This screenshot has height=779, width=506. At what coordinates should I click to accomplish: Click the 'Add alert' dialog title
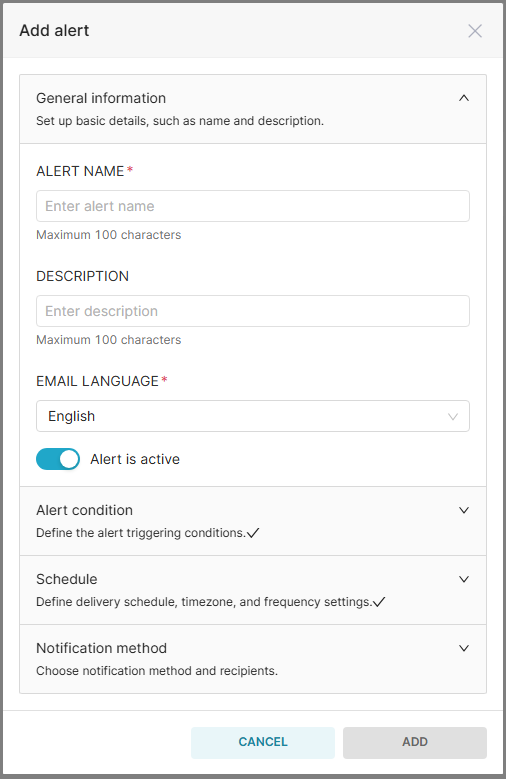54,31
